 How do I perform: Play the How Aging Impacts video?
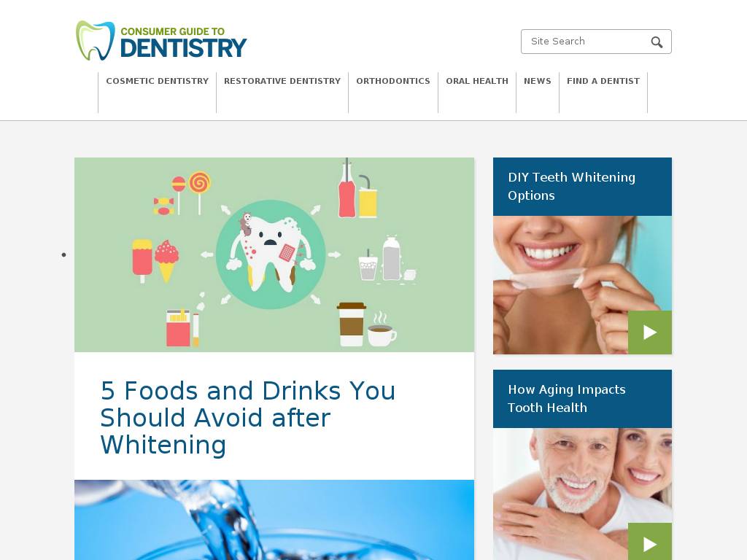coord(649,542)
